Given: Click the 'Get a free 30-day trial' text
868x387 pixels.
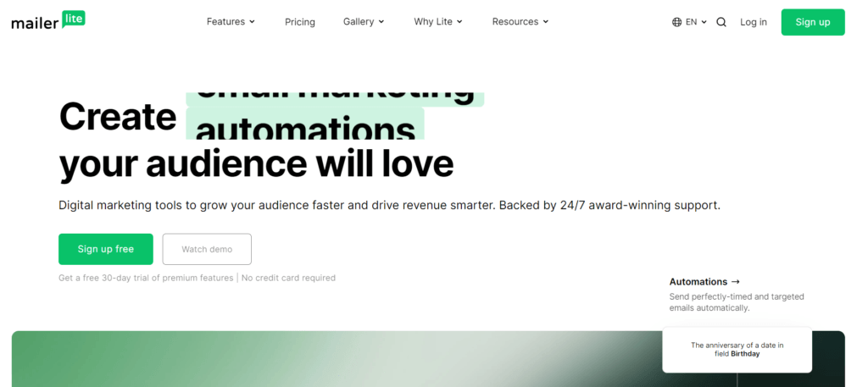Looking at the screenshot, I should 146,278.
